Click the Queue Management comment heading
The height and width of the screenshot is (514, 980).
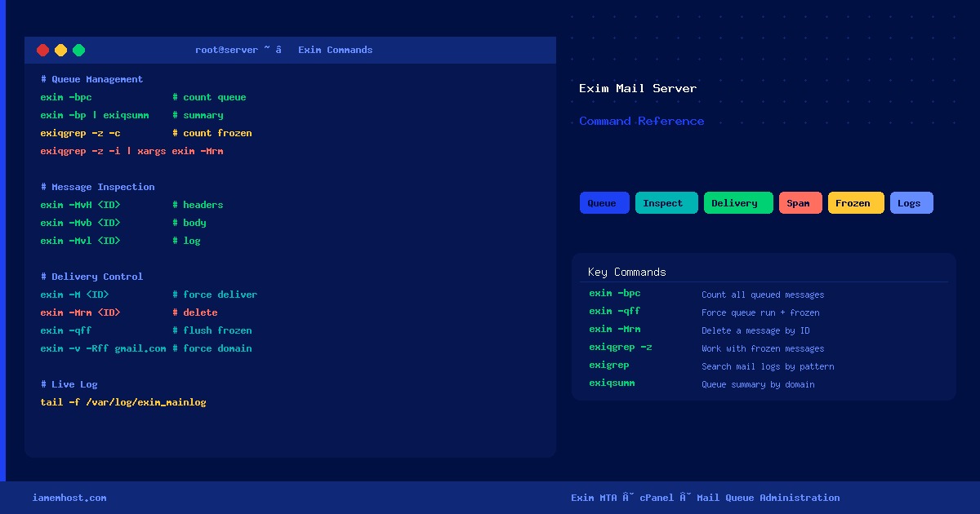point(91,79)
